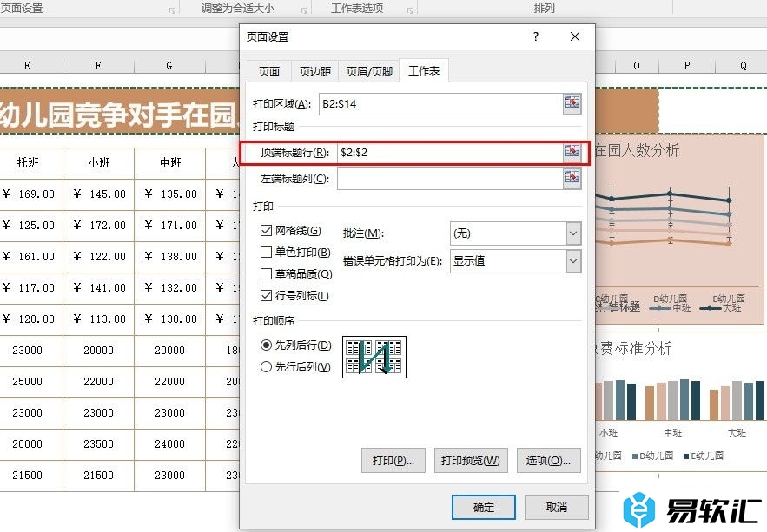This screenshot has height=532, width=767.
Task: Select column O header
Action: click(x=637, y=65)
